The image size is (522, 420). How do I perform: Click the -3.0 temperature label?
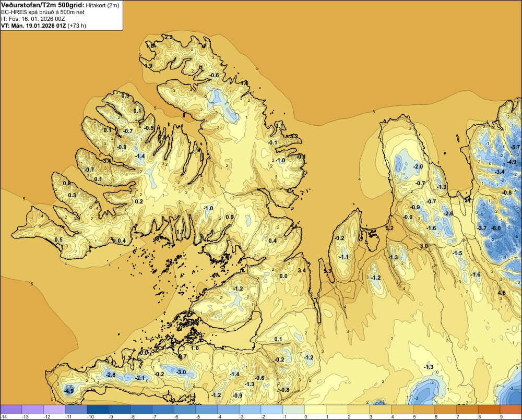tap(181, 372)
